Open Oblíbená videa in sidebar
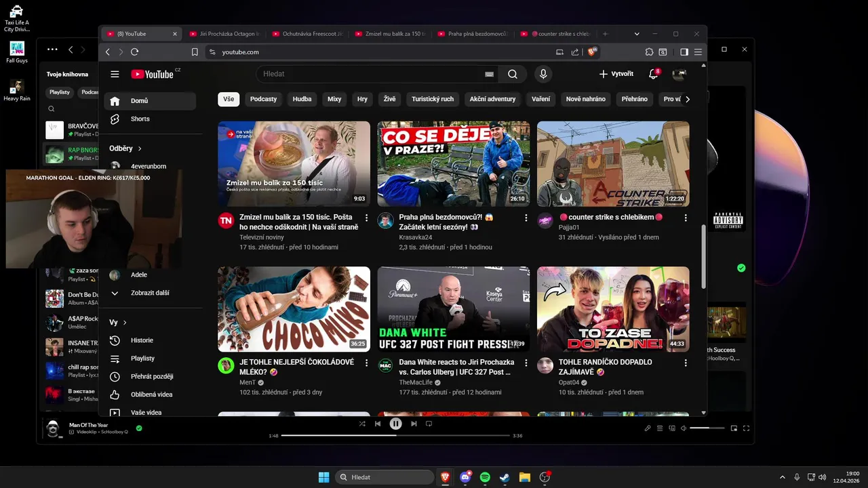This screenshot has width=868, height=488. click(150, 394)
